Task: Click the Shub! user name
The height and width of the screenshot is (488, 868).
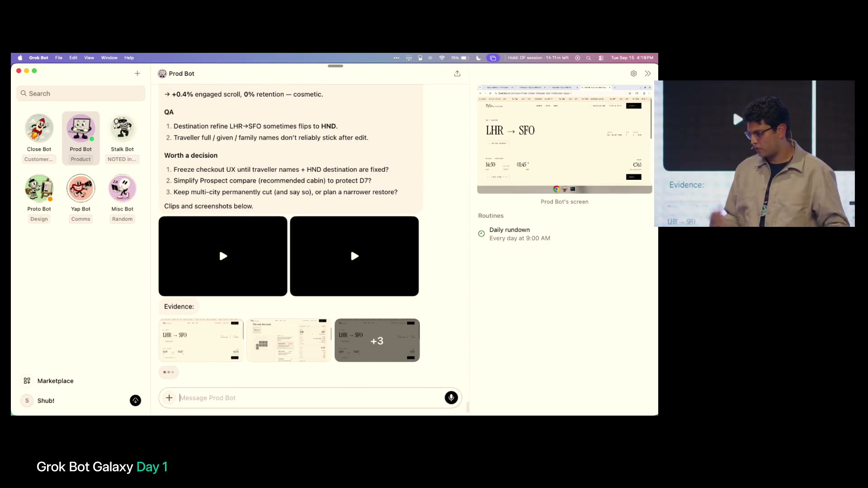Action: [46, 400]
